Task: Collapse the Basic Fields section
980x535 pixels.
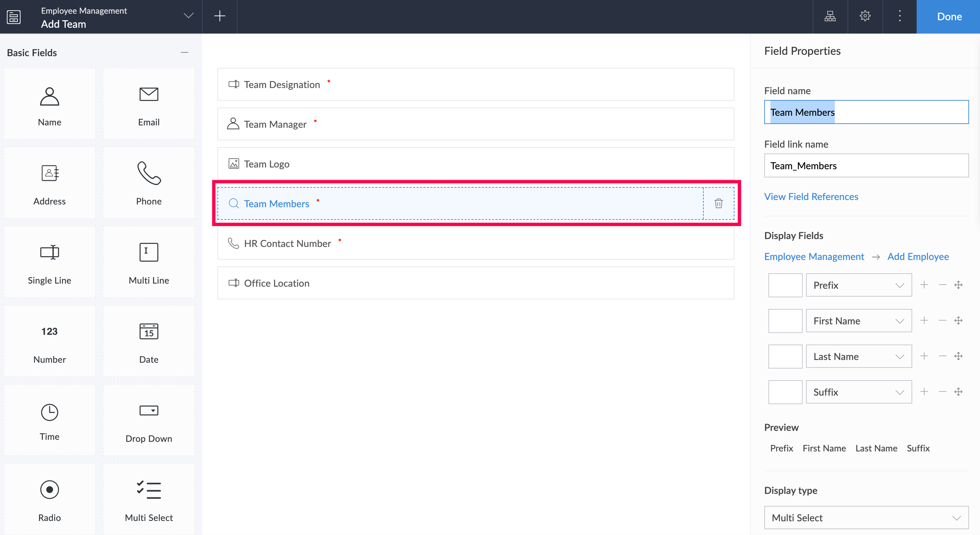Action: point(185,52)
